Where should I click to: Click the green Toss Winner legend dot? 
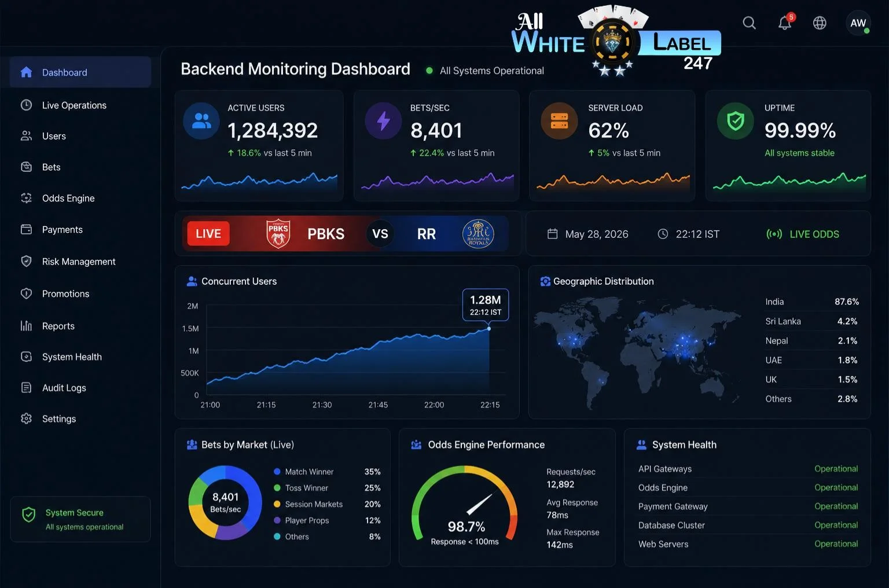(277, 488)
